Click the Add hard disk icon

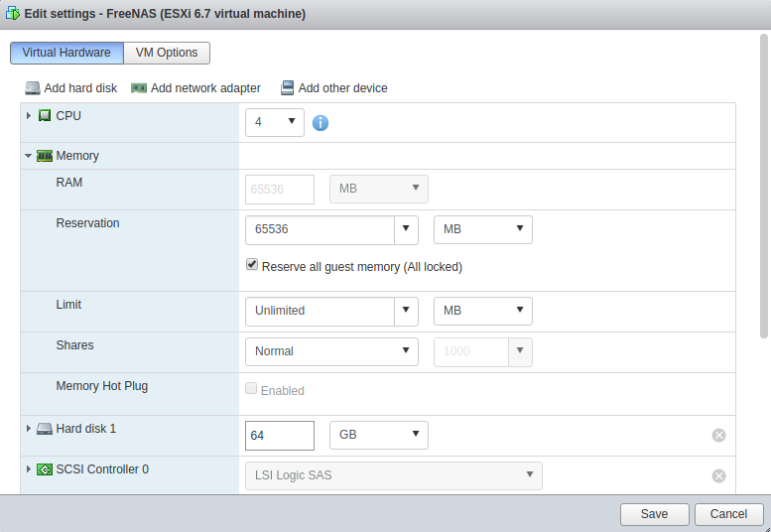[33, 88]
